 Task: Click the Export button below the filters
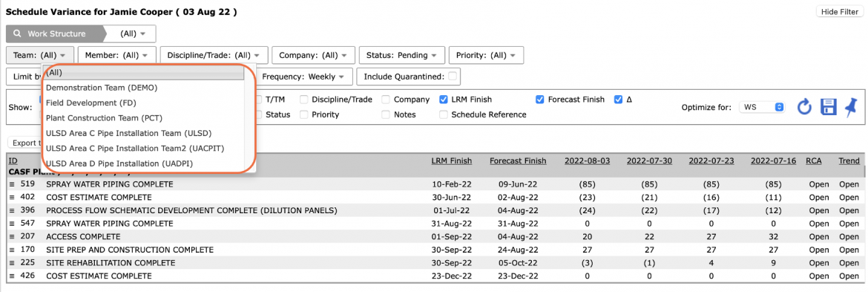pyautogui.click(x=25, y=143)
